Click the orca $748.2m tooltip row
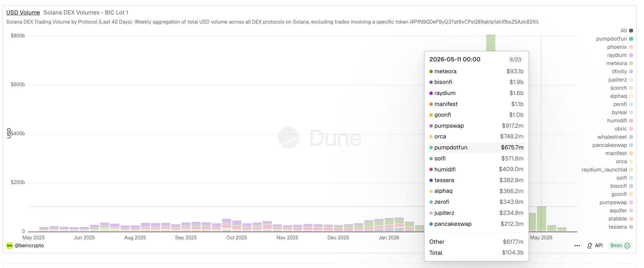644x268 pixels. [476, 137]
